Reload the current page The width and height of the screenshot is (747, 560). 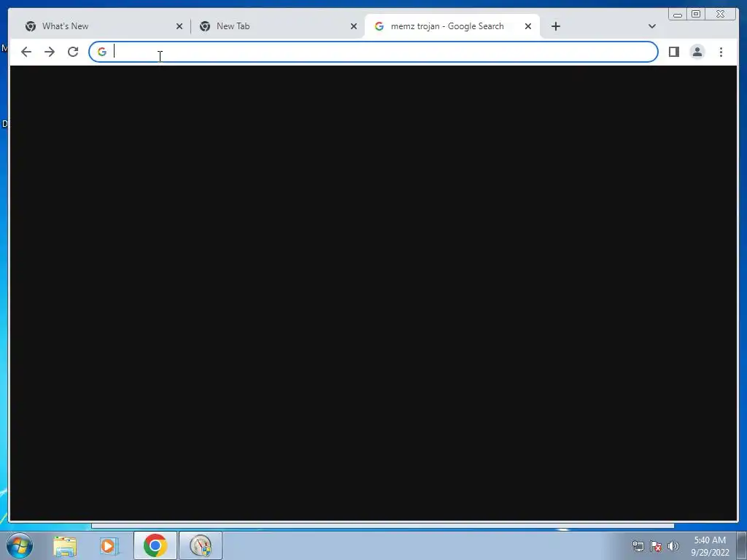point(73,52)
